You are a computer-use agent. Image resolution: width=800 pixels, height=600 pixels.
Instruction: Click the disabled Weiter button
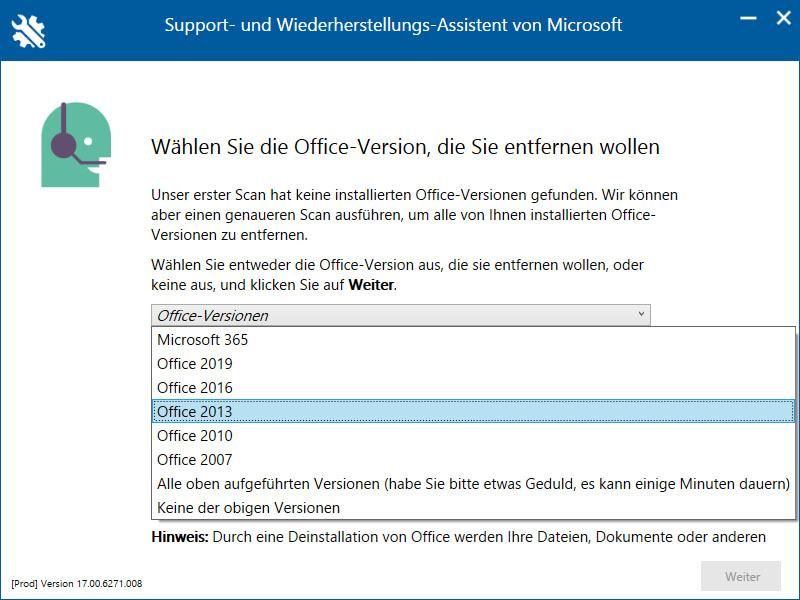741,576
